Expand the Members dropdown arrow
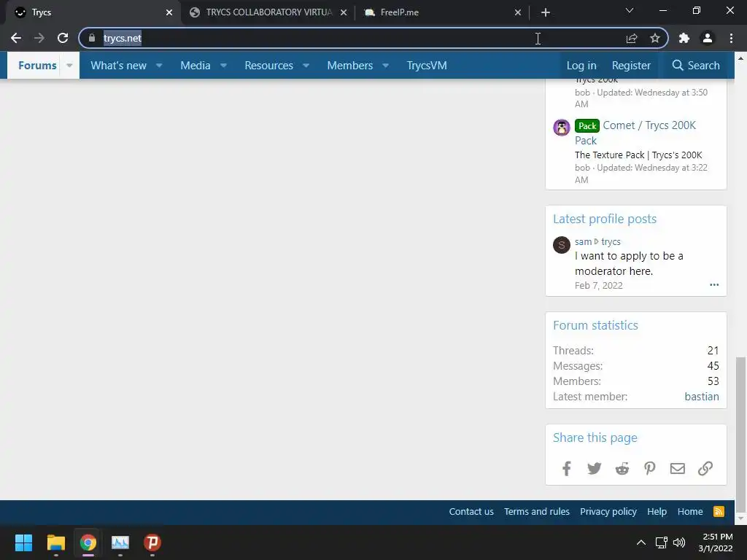This screenshot has width=747, height=560. pyautogui.click(x=386, y=66)
